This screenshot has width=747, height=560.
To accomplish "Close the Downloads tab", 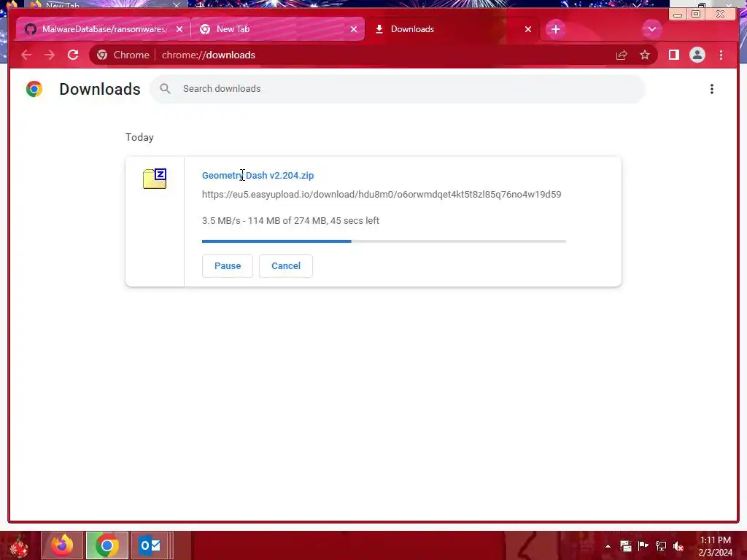I will point(528,29).
